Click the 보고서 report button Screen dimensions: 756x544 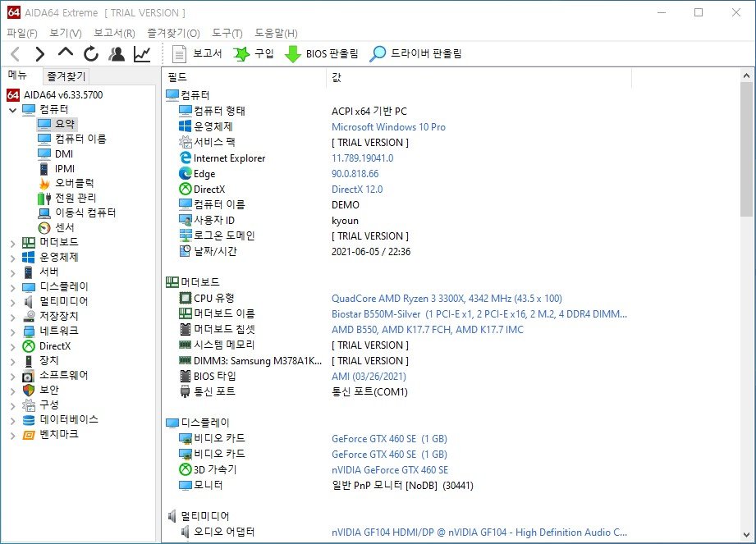click(x=197, y=53)
